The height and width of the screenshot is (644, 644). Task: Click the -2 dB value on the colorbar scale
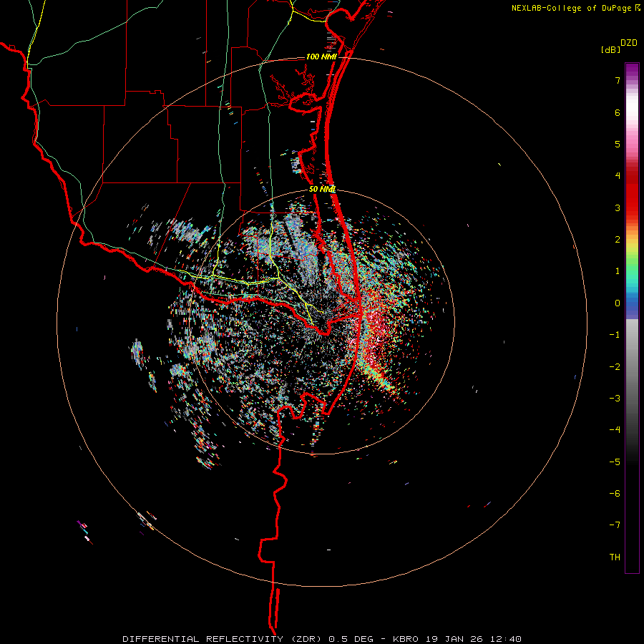pyautogui.click(x=615, y=367)
